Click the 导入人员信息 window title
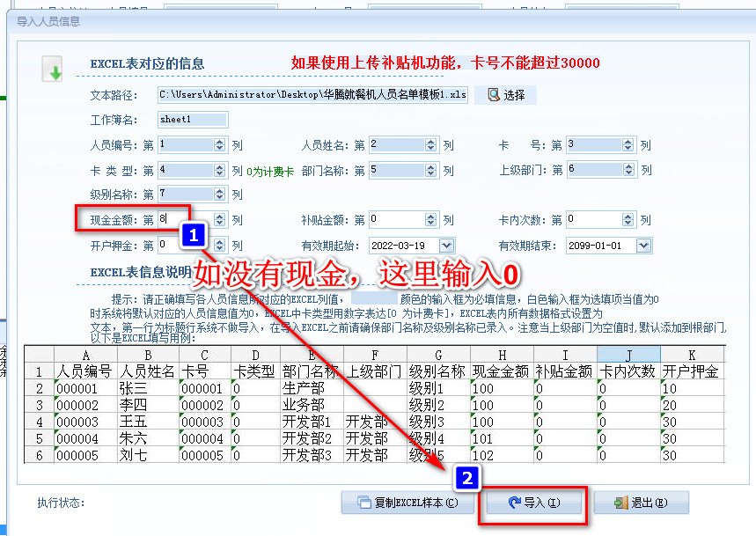Image resolution: width=756 pixels, height=536 pixels. [48, 21]
